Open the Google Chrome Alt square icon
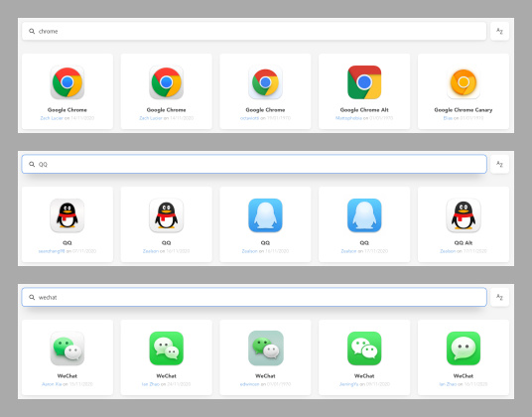The width and height of the screenshot is (532, 417). pyautogui.click(x=364, y=82)
